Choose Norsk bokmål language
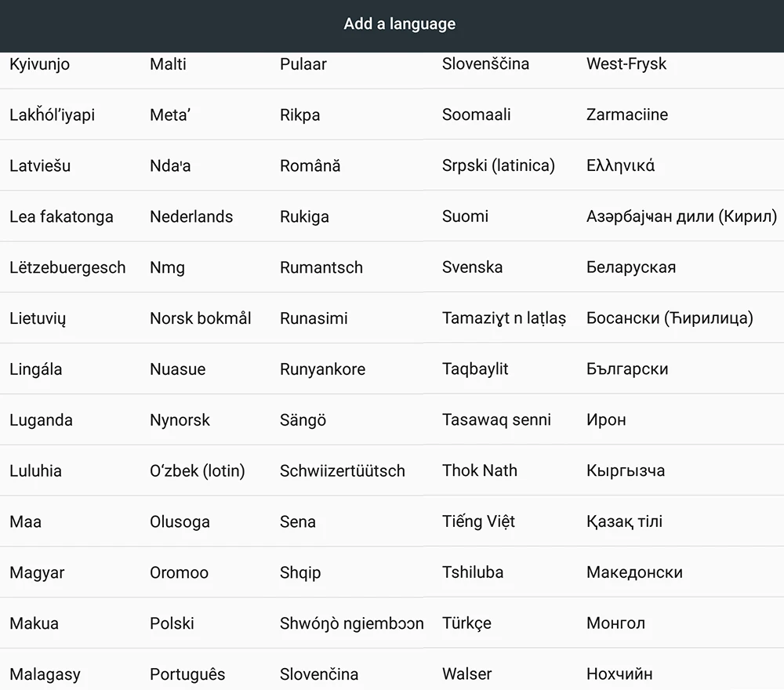 tap(201, 318)
